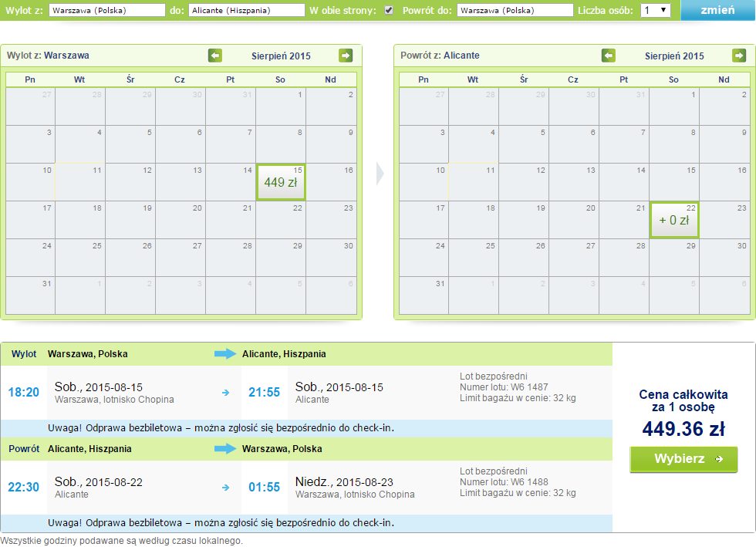This screenshot has height=547, width=756.
Task: Click the total price '449.36 zł'
Action: [x=683, y=429]
